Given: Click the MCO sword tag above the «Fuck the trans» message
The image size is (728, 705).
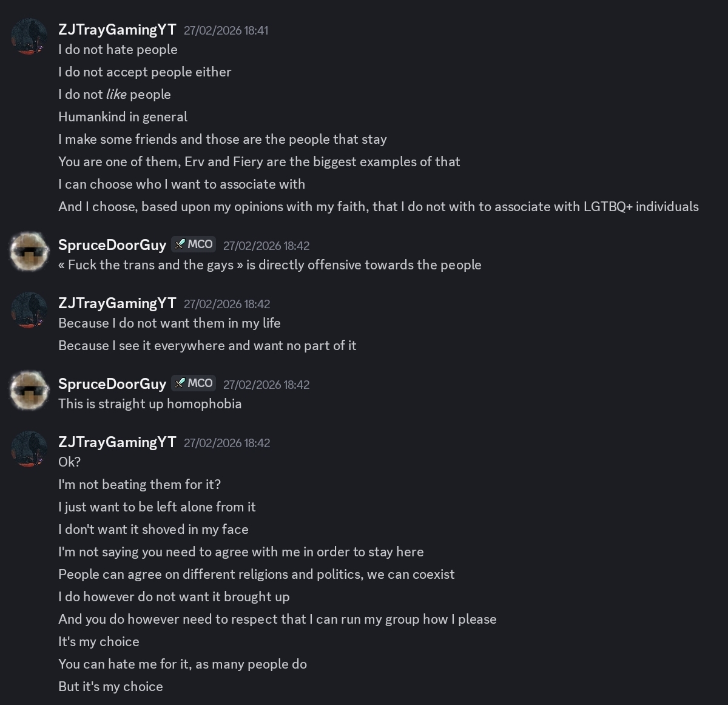Looking at the screenshot, I should (194, 245).
